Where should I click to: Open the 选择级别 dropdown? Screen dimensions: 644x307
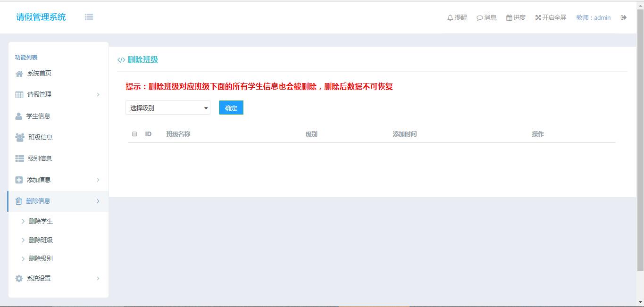(x=168, y=108)
